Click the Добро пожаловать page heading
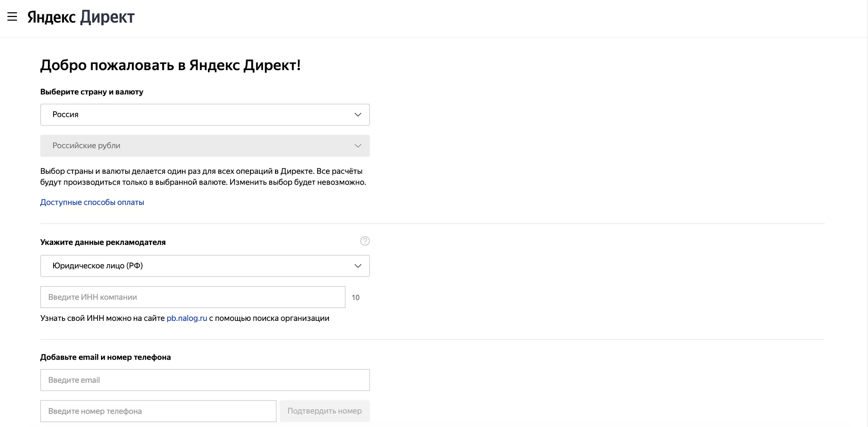Viewport: 868px width, 427px height. coord(171,65)
